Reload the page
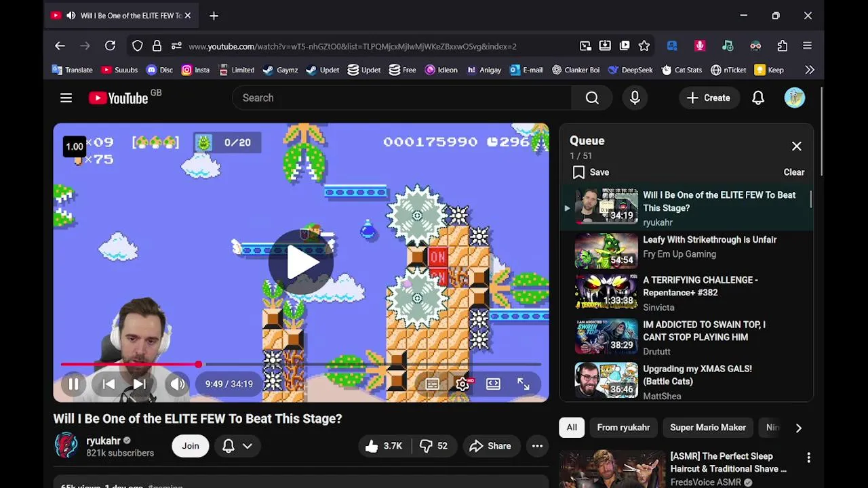868x488 pixels. [110, 46]
